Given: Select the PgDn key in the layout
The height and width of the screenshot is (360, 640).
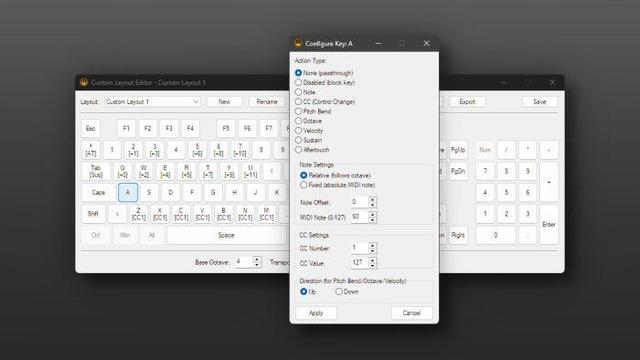Looking at the screenshot, I should coord(458,171).
